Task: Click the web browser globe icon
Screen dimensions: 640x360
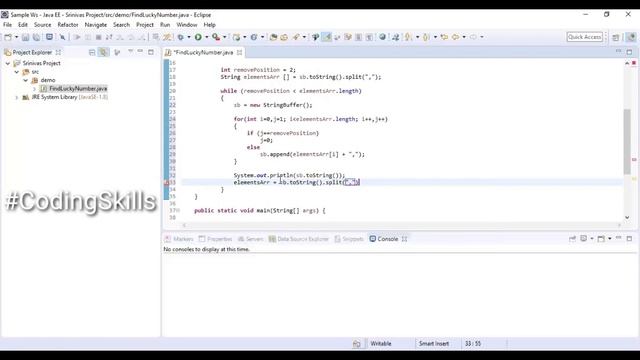Action: click(x=382, y=37)
